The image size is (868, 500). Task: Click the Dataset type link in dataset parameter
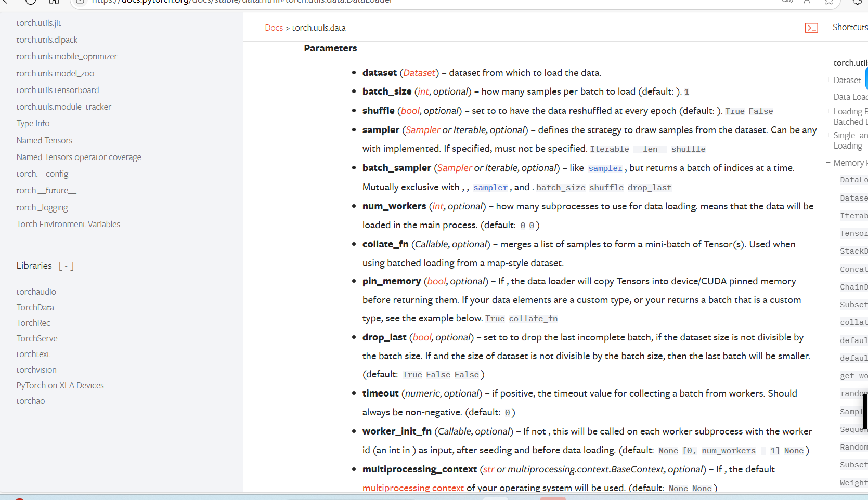419,73
